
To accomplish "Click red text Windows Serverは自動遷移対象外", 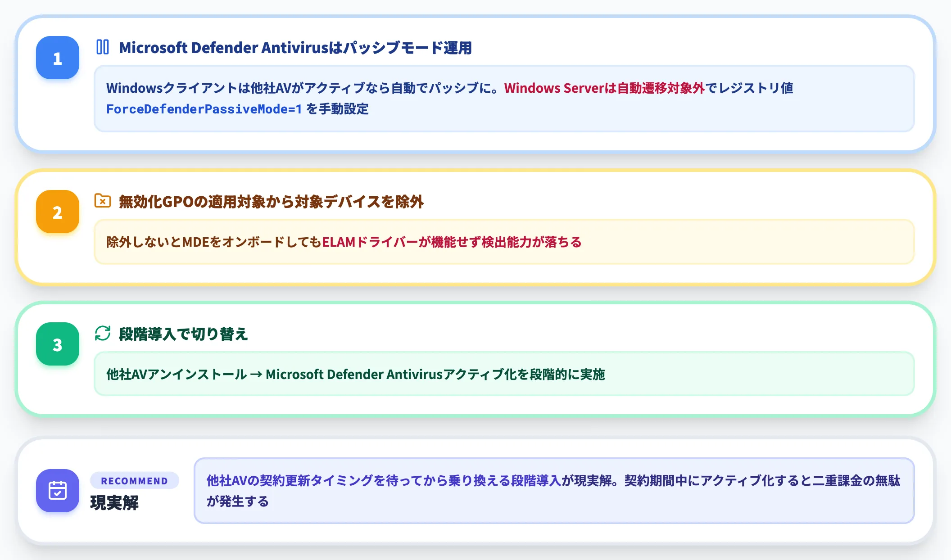I will (604, 88).
